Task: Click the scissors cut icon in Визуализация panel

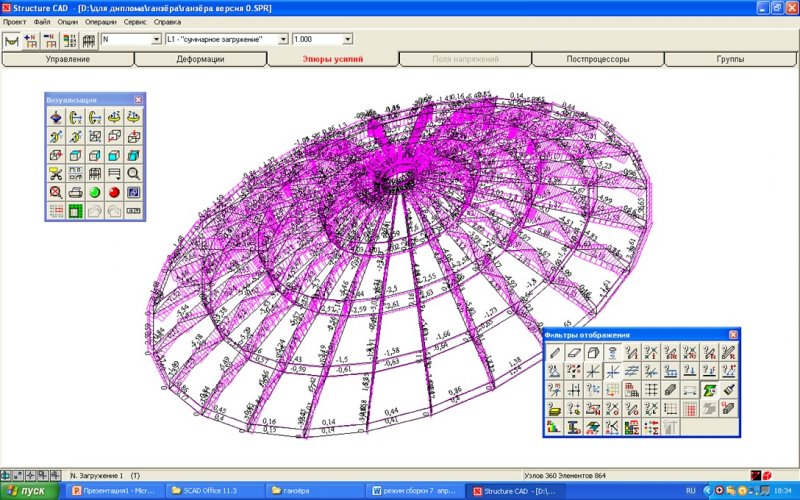Action: point(55,173)
